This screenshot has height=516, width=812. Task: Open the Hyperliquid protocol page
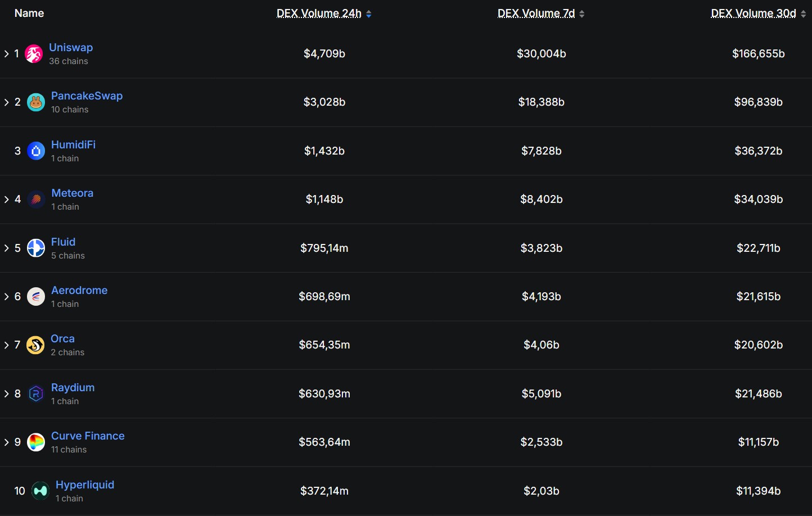click(x=84, y=484)
